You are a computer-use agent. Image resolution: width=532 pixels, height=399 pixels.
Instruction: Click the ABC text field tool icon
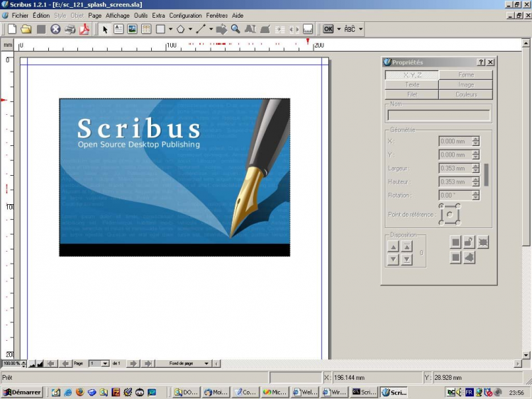(x=350, y=29)
